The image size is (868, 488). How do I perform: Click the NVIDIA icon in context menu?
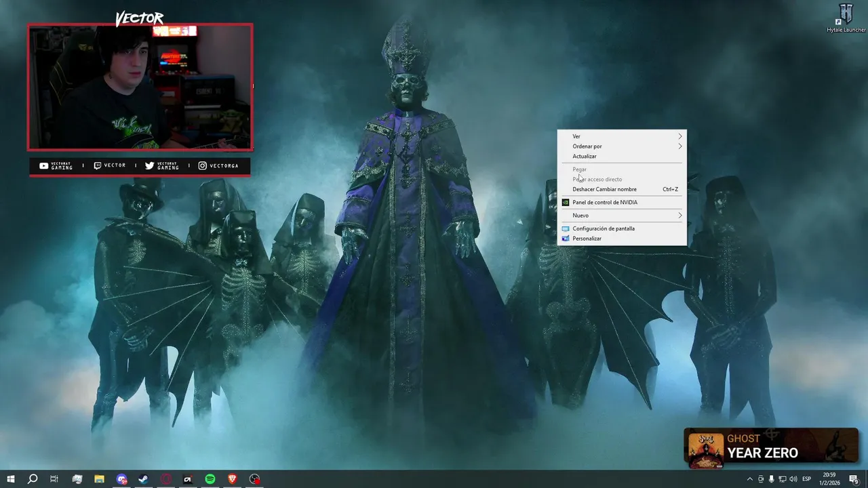(x=566, y=202)
